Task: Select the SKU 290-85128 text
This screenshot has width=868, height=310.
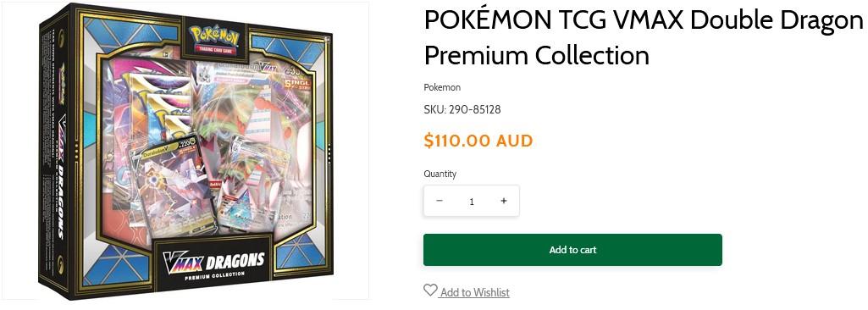Action: coord(462,109)
